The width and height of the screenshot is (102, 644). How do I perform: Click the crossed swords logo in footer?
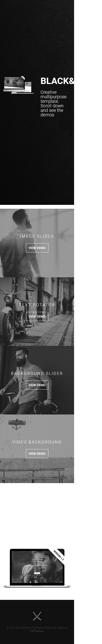coord(37,616)
